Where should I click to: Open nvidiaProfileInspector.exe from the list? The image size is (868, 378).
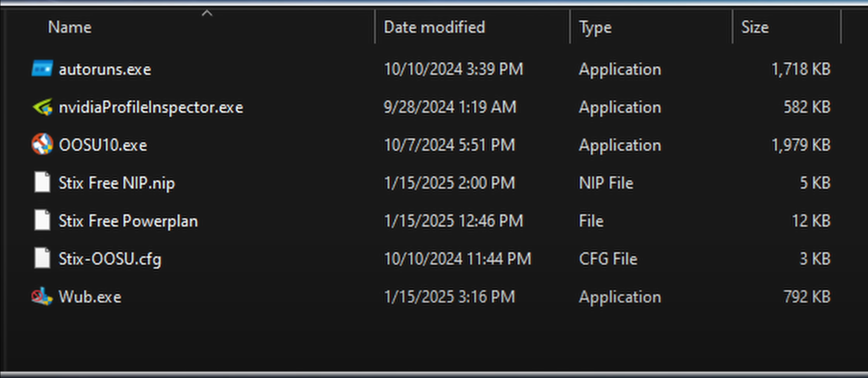tap(151, 107)
